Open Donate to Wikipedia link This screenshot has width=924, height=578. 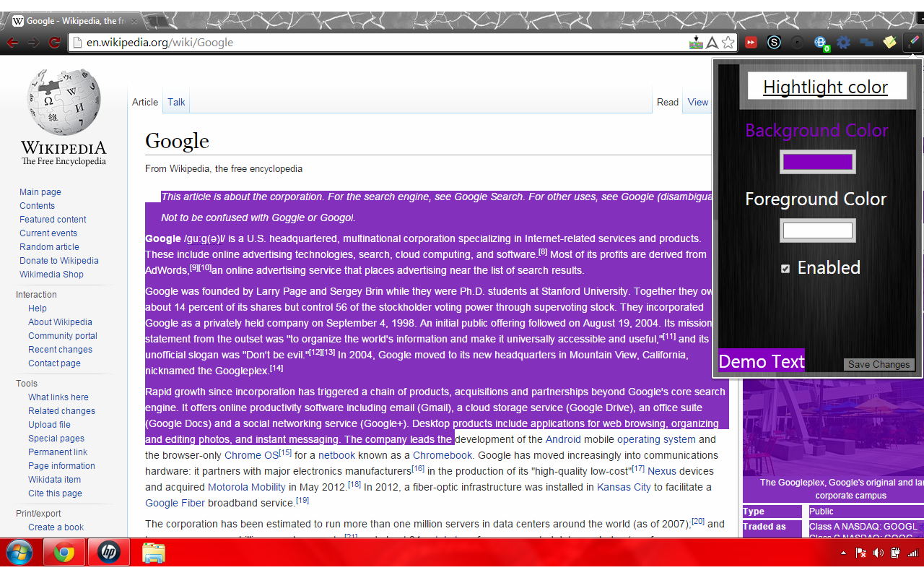(59, 261)
